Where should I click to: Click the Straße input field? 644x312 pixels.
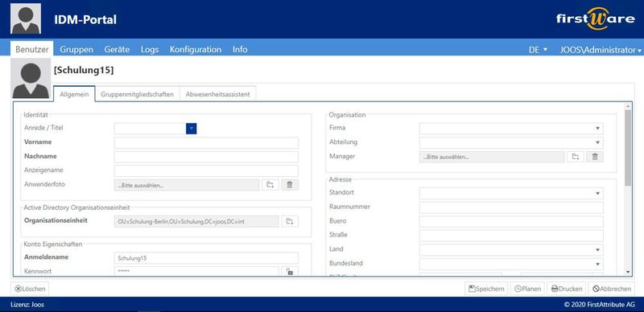coord(511,236)
